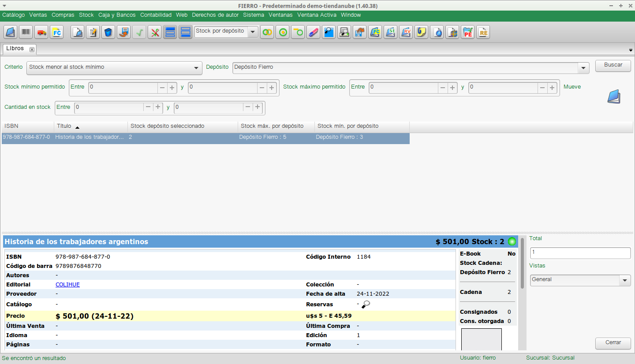Screen dimensions: 635x364
Task: Decrease second Stock máximo permitido value
Action: tap(542, 88)
